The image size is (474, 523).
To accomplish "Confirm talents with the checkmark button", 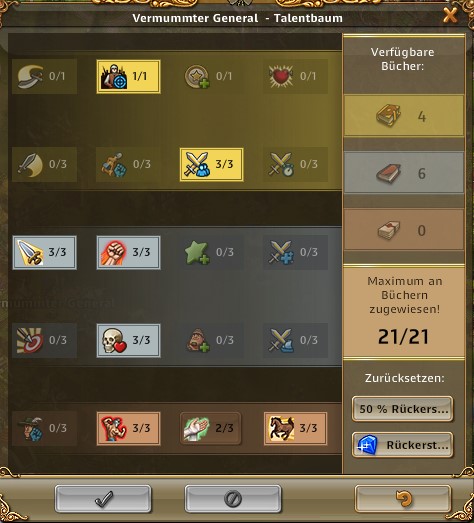I will (x=103, y=499).
